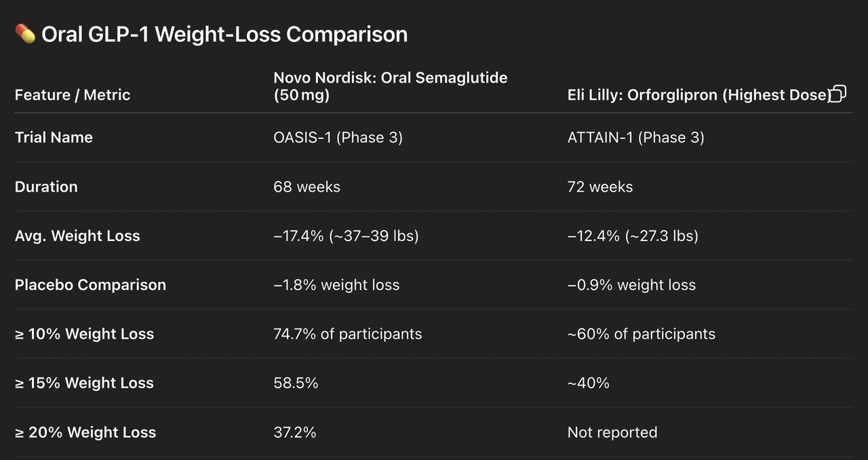Select the Duration row label
Image resolution: width=868 pixels, height=460 pixels.
click(46, 187)
